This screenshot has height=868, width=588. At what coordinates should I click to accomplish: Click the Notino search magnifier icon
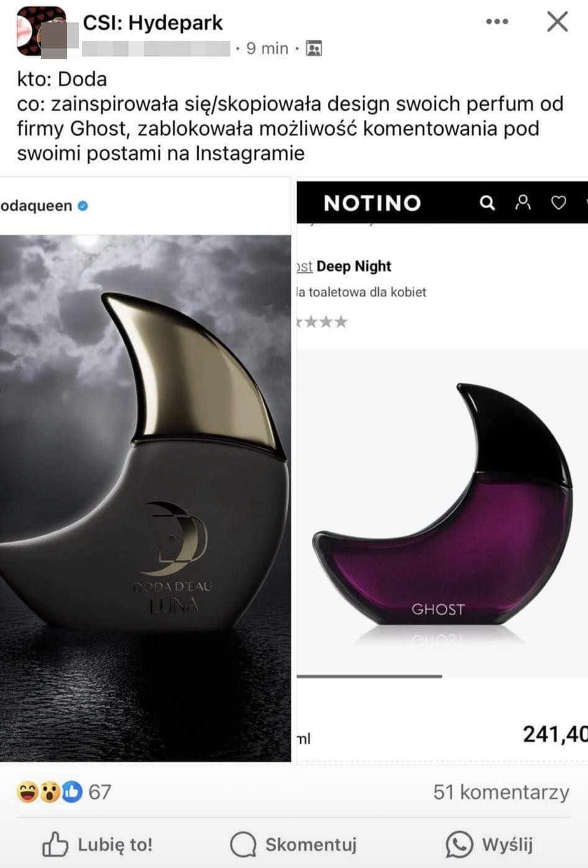coord(487,203)
